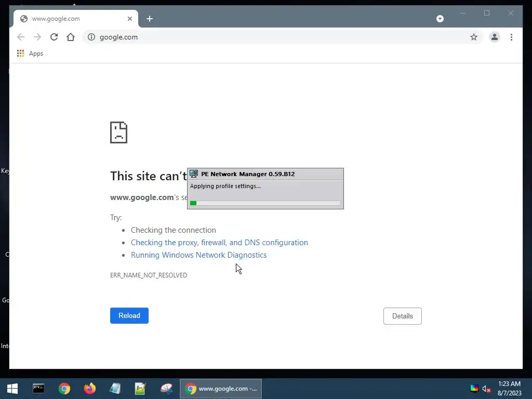Click the blue Reload button
Image resolution: width=532 pixels, height=399 pixels.
(129, 315)
